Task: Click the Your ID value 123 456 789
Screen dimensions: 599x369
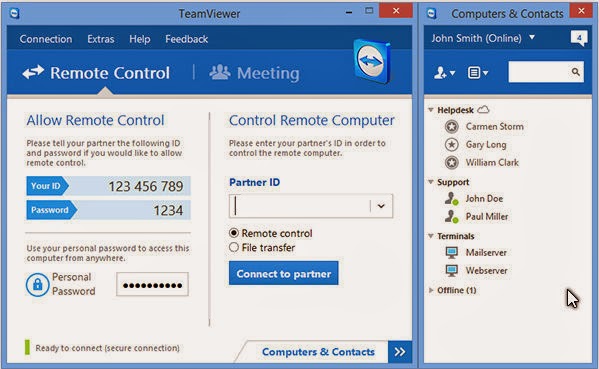Action: tap(146, 186)
